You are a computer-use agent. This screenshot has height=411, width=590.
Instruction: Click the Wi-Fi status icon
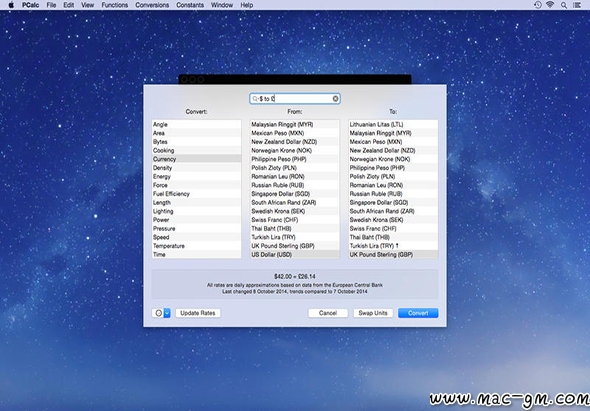pos(550,5)
